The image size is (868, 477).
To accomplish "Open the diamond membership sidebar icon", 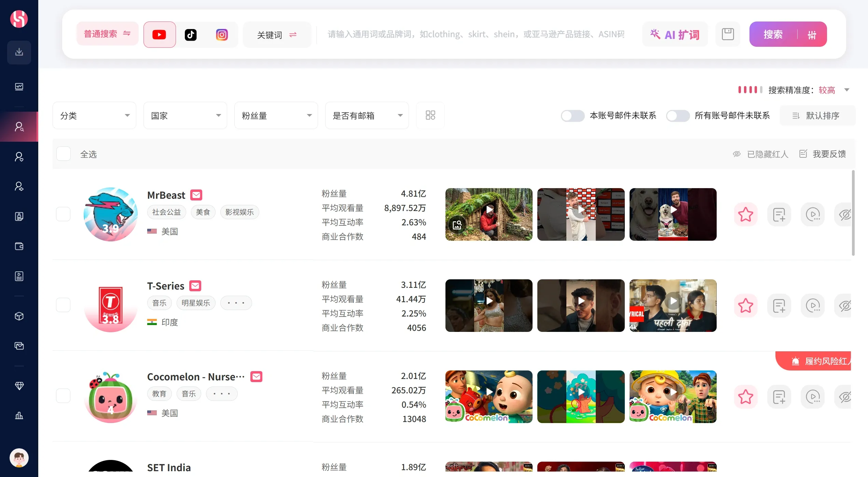I will coord(19,386).
